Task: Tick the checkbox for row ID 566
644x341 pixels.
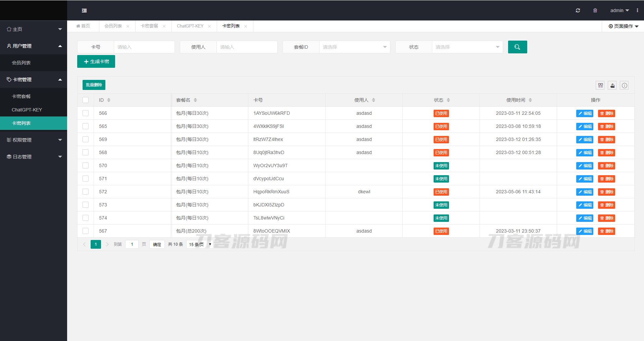Action: [86, 113]
